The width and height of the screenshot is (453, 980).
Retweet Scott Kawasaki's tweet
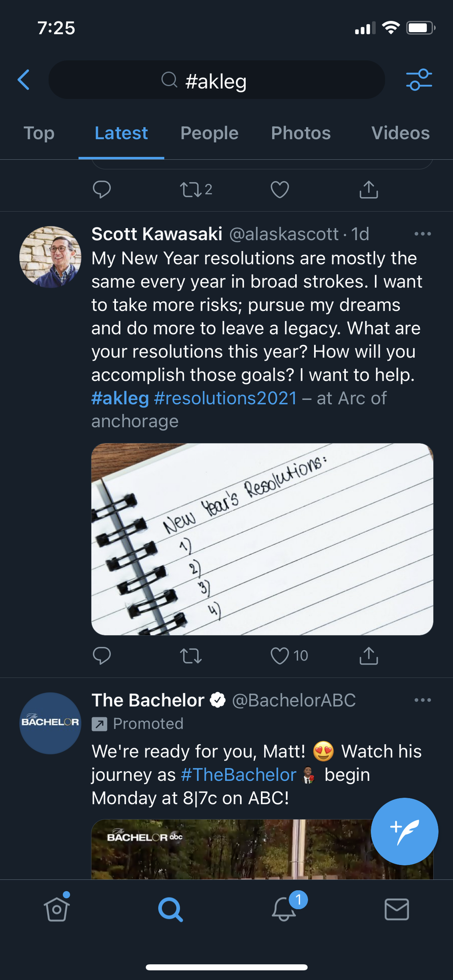pos(190,655)
